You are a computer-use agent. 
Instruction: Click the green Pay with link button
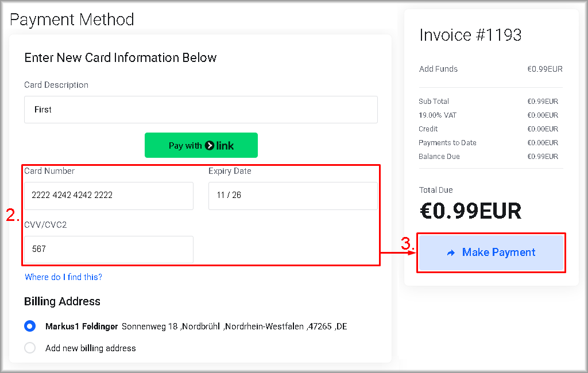(x=201, y=145)
